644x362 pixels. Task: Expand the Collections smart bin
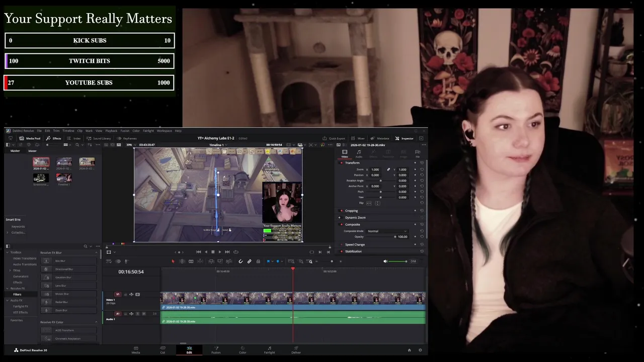(8, 232)
